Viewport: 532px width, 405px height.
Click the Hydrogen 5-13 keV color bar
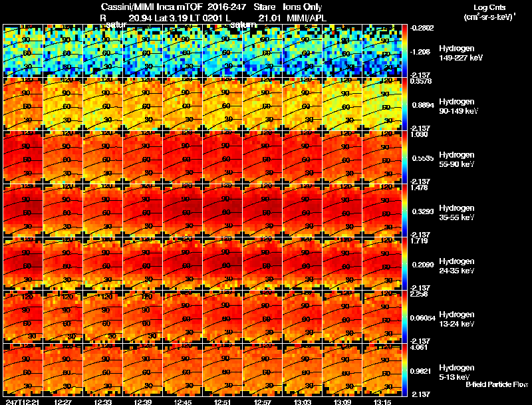(405, 370)
